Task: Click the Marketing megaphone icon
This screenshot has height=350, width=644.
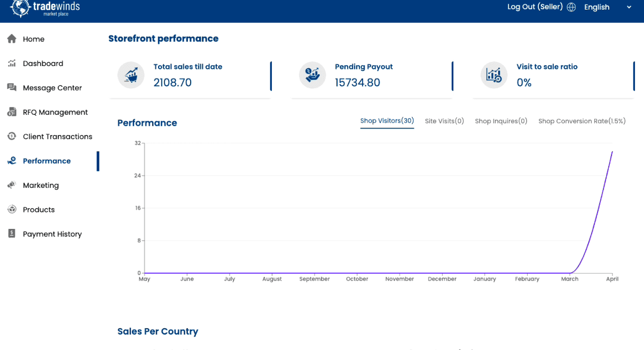Action: coord(12,185)
